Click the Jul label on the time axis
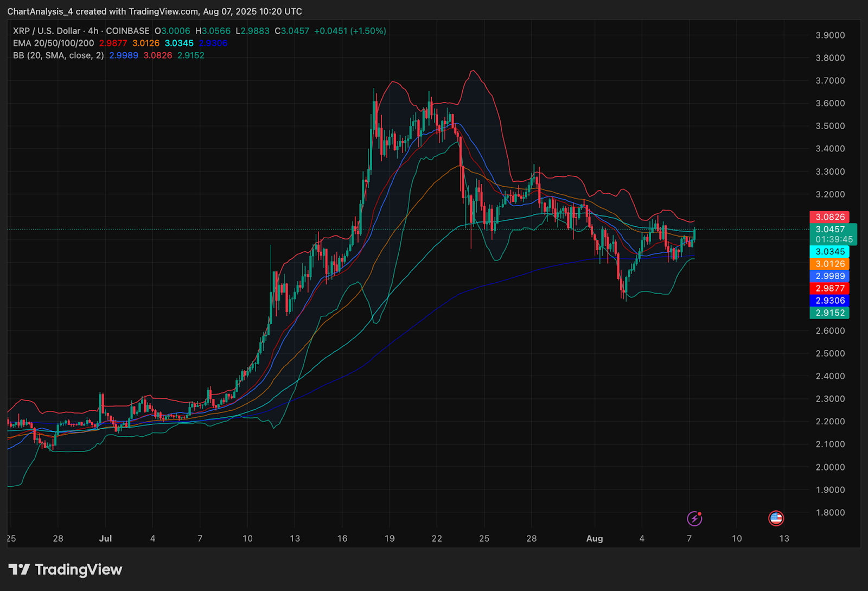This screenshot has height=591, width=868. pos(105,538)
